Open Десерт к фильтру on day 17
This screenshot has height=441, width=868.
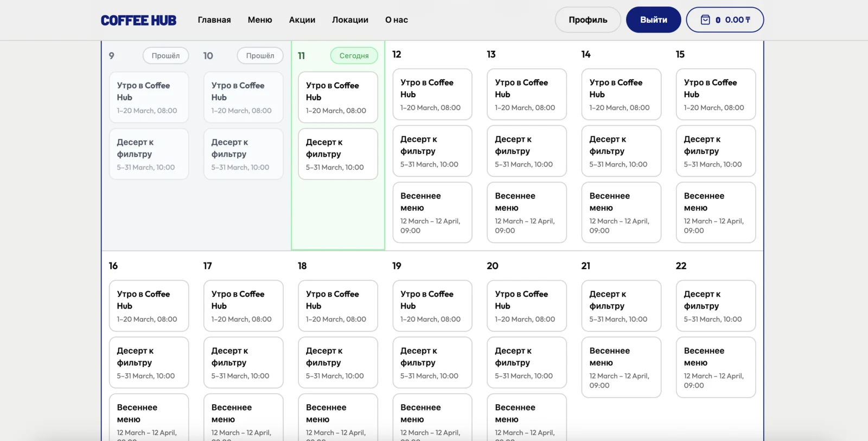(243, 362)
